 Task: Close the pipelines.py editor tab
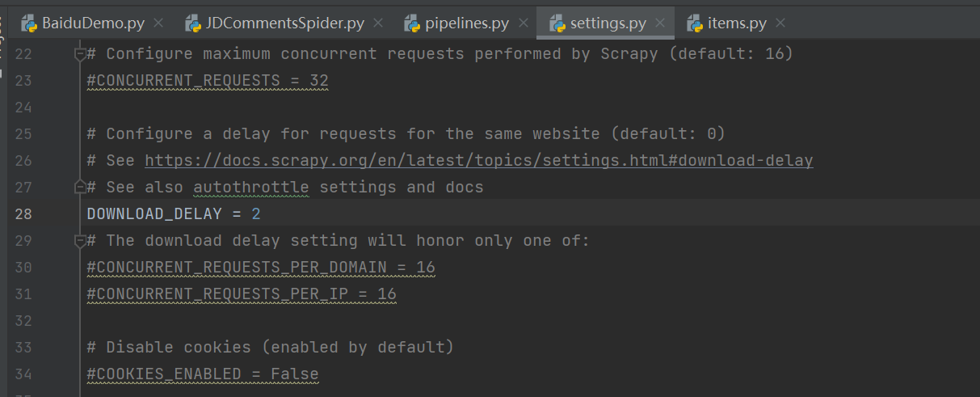pyautogui.click(x=522, y=23)
